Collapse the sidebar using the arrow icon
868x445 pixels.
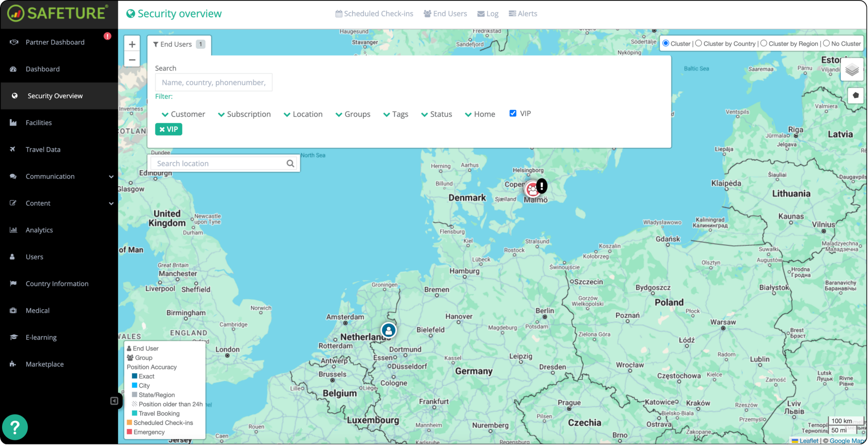coord(114,401)
